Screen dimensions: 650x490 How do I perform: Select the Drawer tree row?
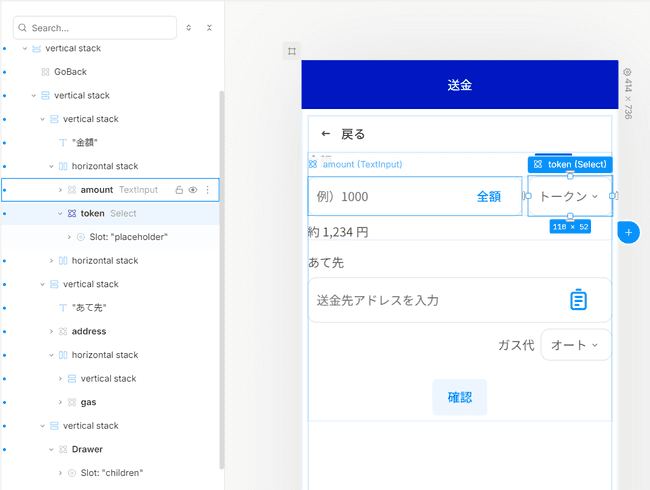(110, 449)
